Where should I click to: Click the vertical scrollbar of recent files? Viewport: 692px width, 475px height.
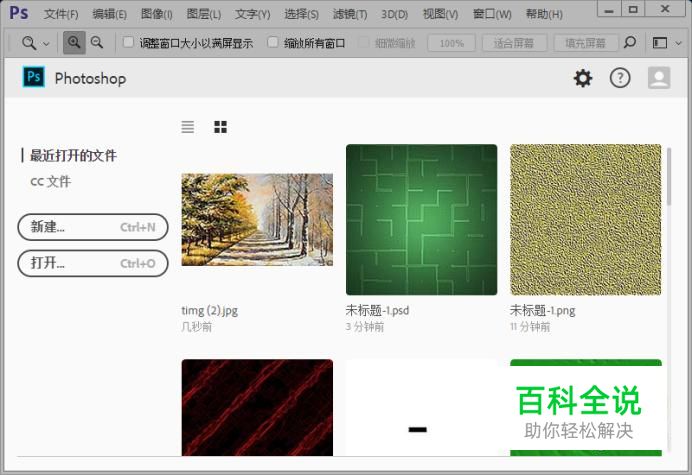tap(669, 177)
